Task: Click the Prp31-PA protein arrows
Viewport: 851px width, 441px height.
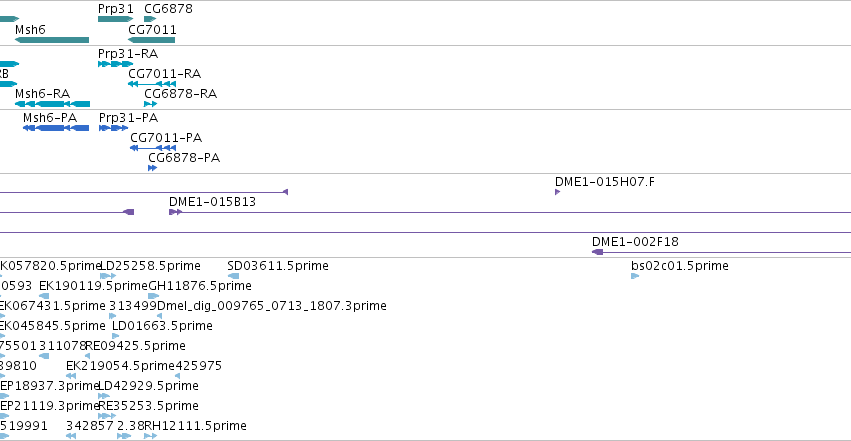Action: click(x=113, y=128)
